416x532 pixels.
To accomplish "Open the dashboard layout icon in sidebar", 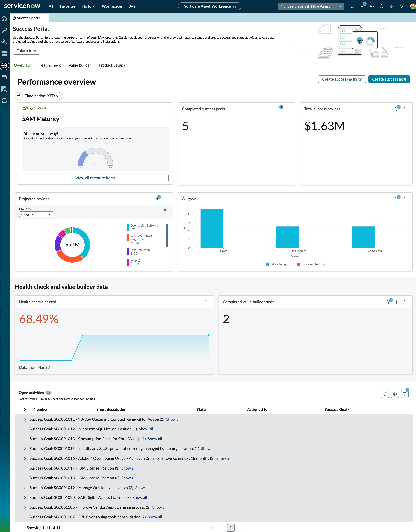I will [x=4, y=54].
